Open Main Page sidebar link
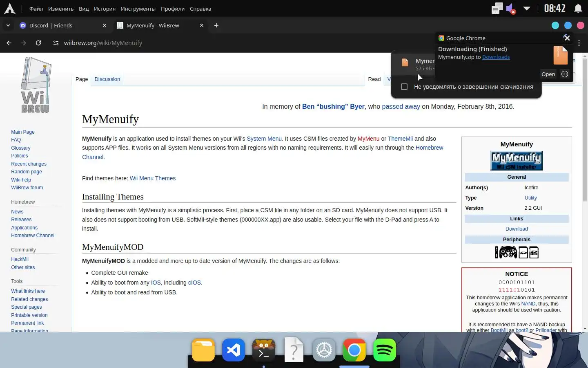This screenshot has height=368, width=588. coord(23,132)
